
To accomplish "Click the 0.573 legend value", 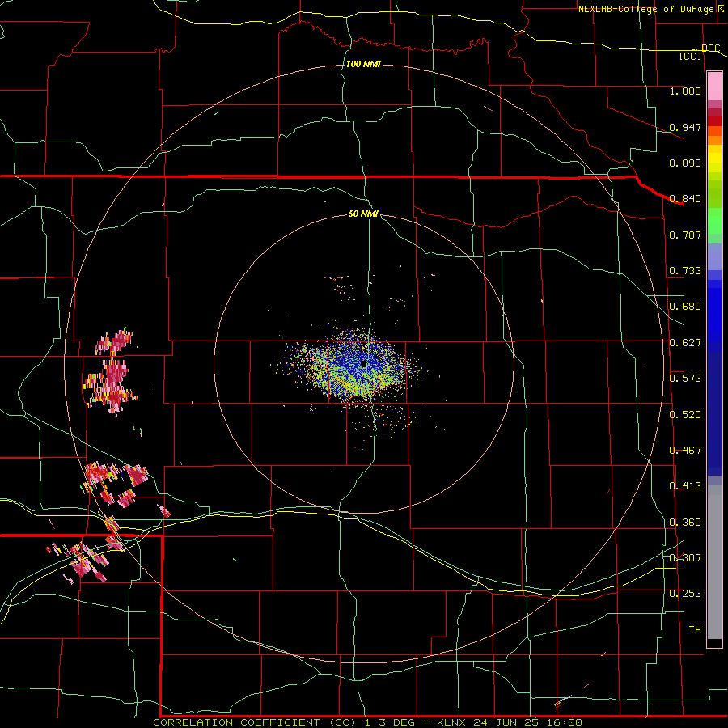I will [x=685, y=379].
